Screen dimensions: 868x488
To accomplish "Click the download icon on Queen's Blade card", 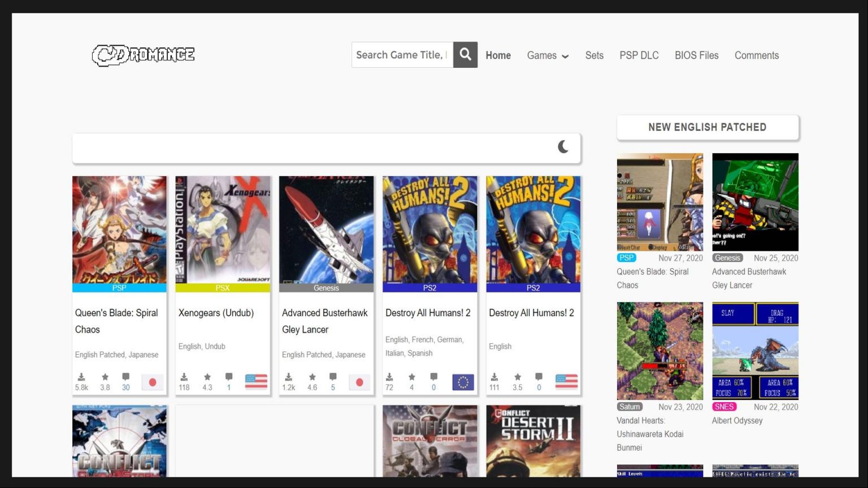I will (81, 377).
